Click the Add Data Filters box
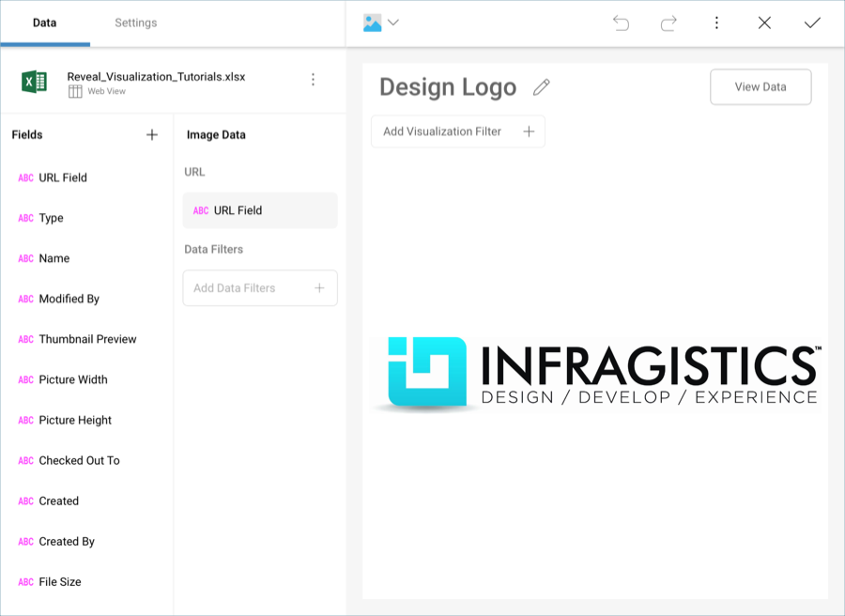Viewport: 845px width, 616px height. pyautogui.click(x=260, y=288)
